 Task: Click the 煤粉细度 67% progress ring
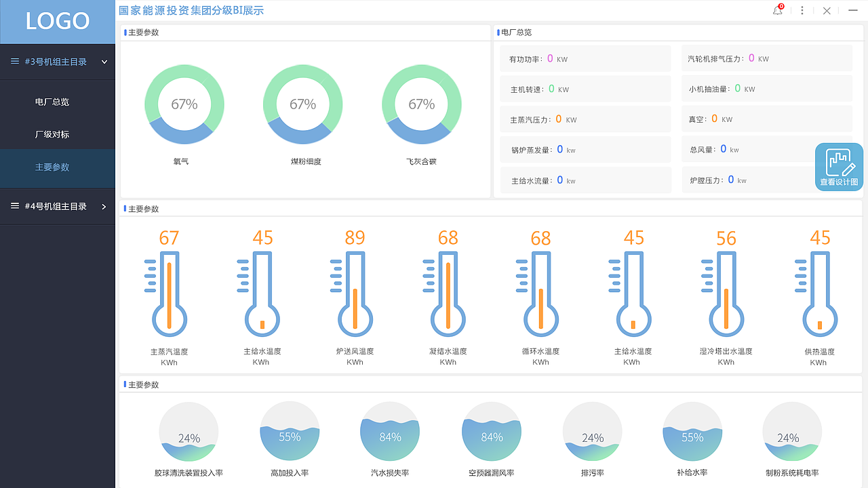[x=303, y=104]
